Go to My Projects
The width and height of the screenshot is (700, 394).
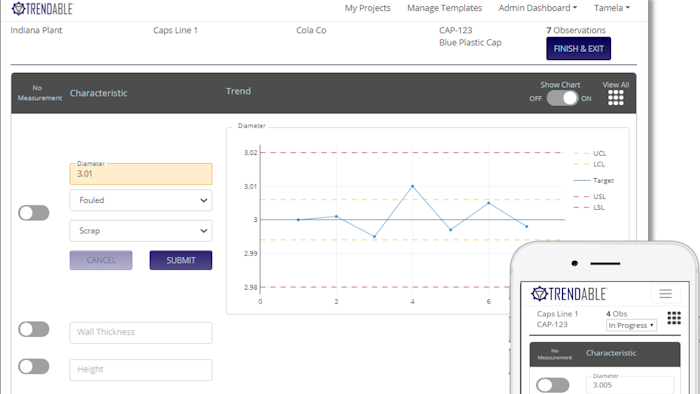(x=367, y=8)
